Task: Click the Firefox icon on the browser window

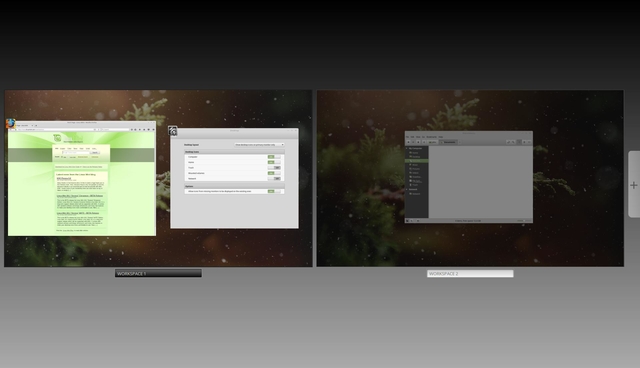Action: pos(11,123)
